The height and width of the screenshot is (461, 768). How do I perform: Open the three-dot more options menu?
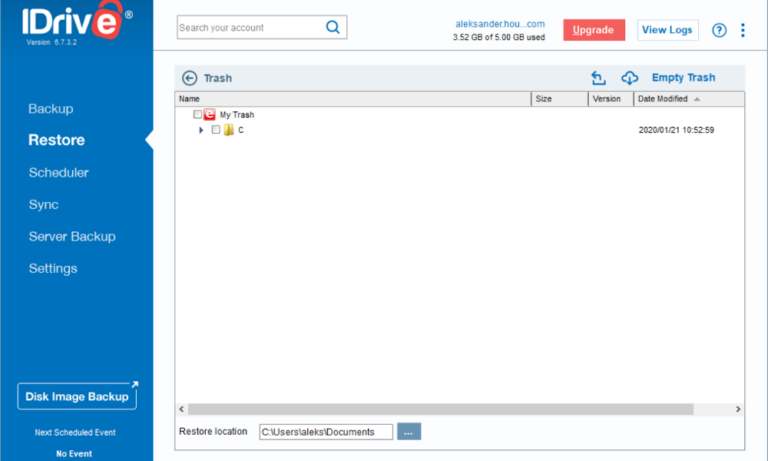(743, 30)
